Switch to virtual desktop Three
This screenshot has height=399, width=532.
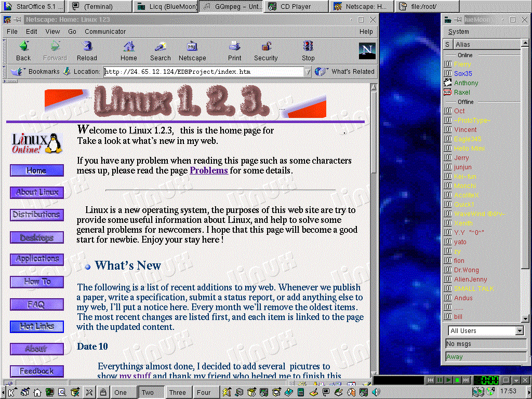tap(177, 392)
